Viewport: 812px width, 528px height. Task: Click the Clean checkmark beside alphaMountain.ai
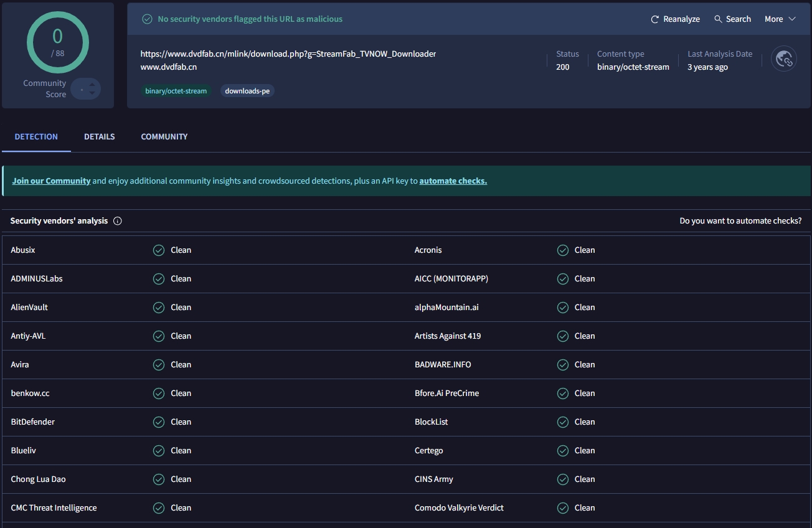[562, 307]
